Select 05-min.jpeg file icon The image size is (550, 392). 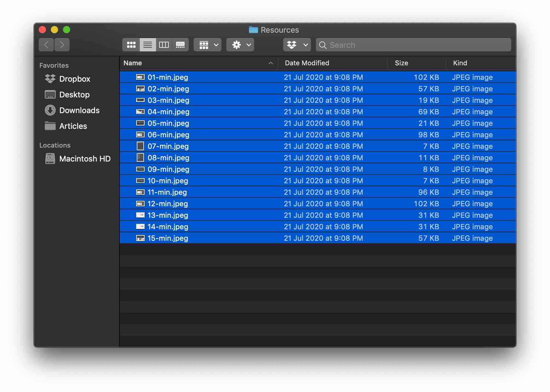(140, 123)
